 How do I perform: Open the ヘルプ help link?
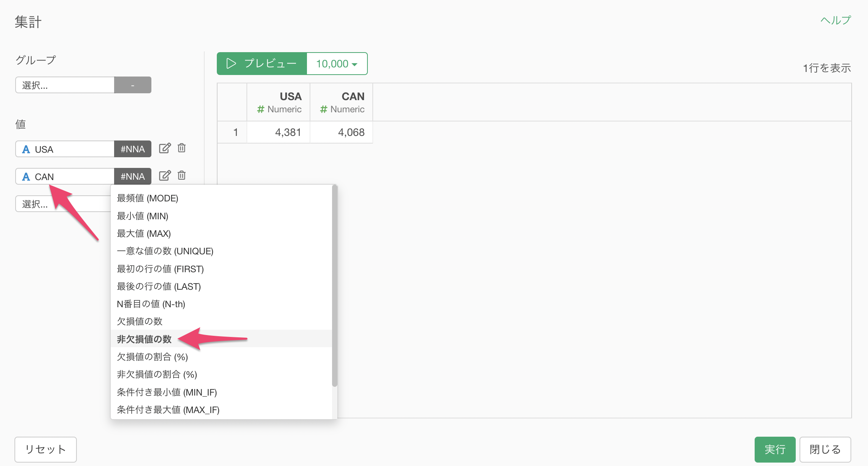tap(835, 20)
